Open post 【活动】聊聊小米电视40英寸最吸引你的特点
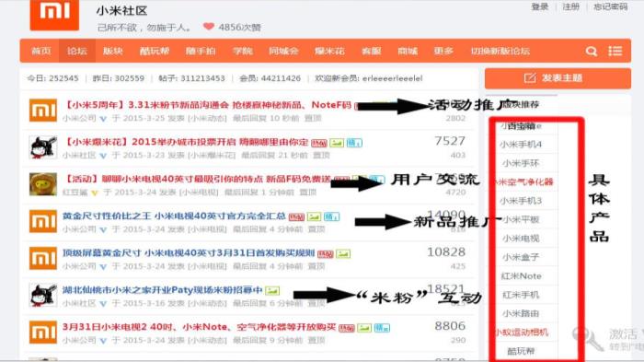Image resolution: width=644 pixels, height=362 pixels. 197,179
